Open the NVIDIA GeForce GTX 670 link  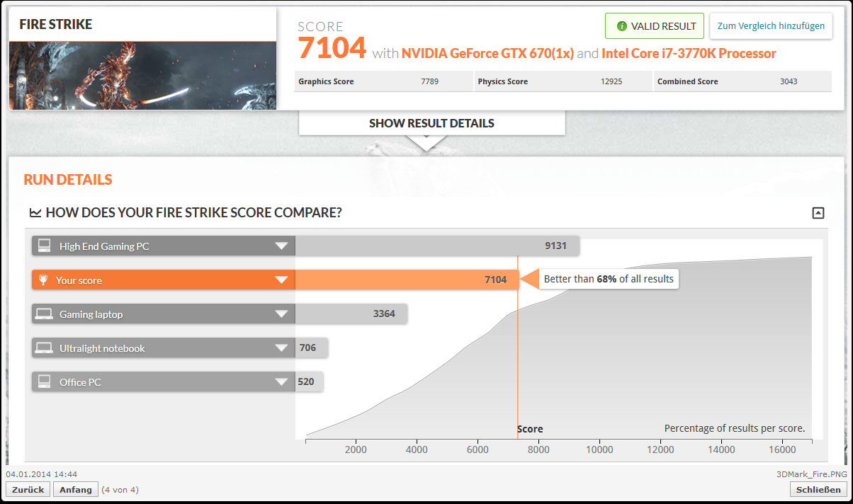pos(487,54)
